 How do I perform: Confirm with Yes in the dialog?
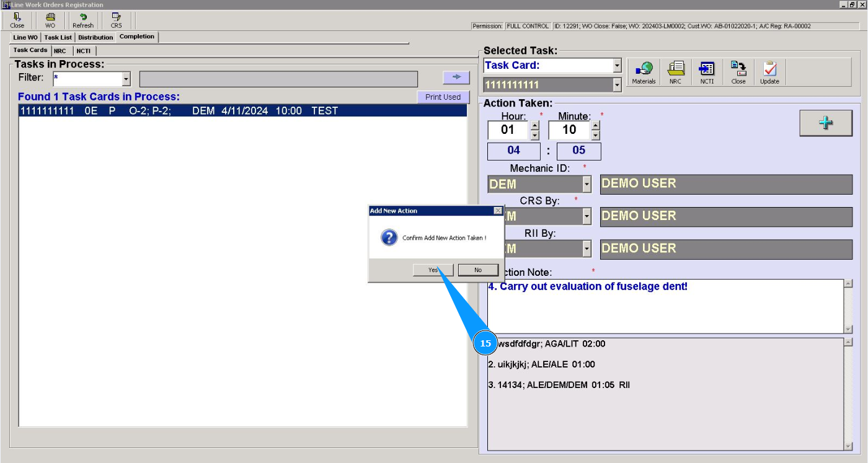tap(433, 270)
